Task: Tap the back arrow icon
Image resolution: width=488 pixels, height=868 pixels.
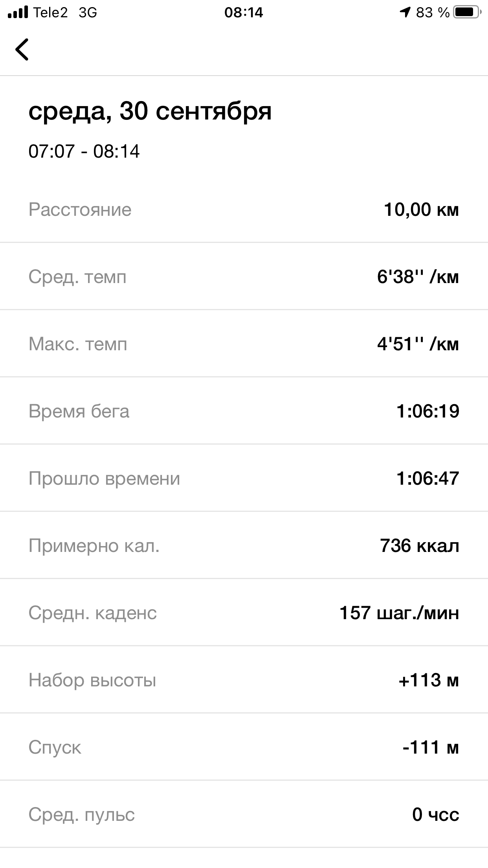Action: [22, 50]
